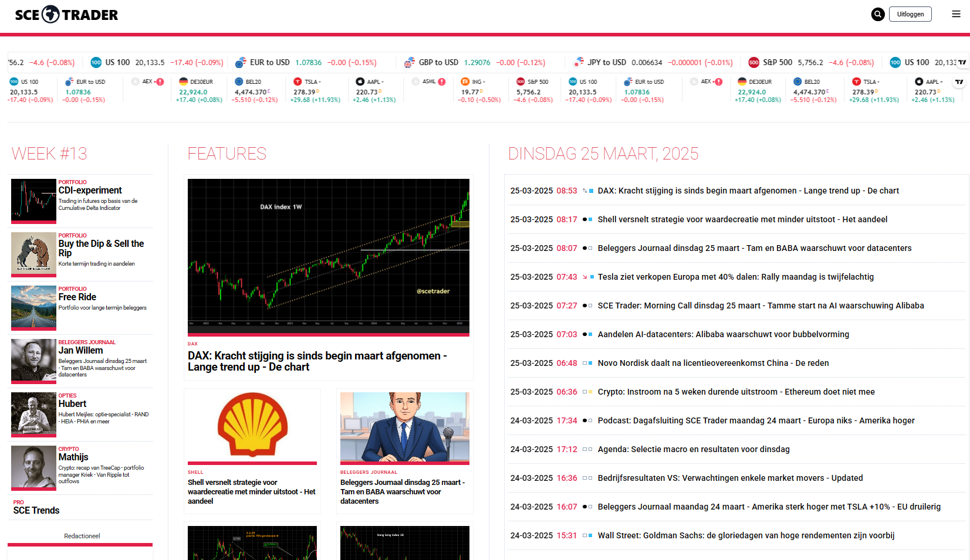Click the orange ING ticker icon
The height and width of the screenshot is (560, 970).
coord(465,82)
